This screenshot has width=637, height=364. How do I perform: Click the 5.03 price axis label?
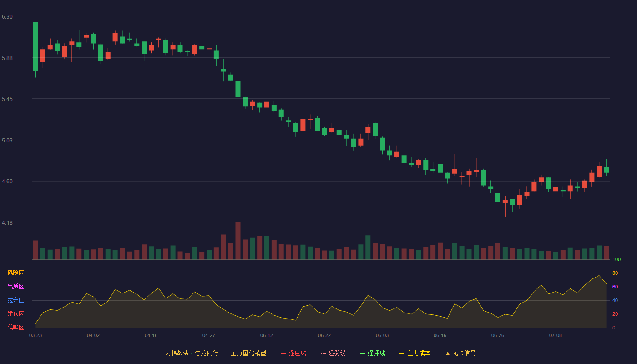coord(7,140)
